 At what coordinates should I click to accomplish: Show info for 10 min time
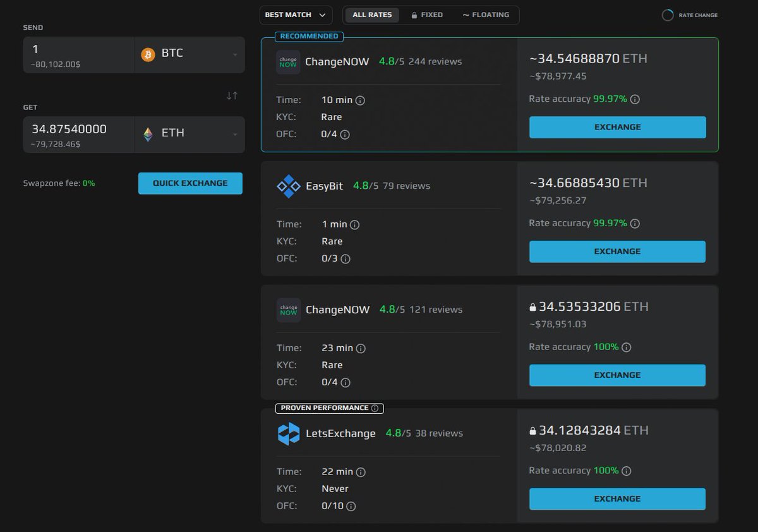click(360, 100)
